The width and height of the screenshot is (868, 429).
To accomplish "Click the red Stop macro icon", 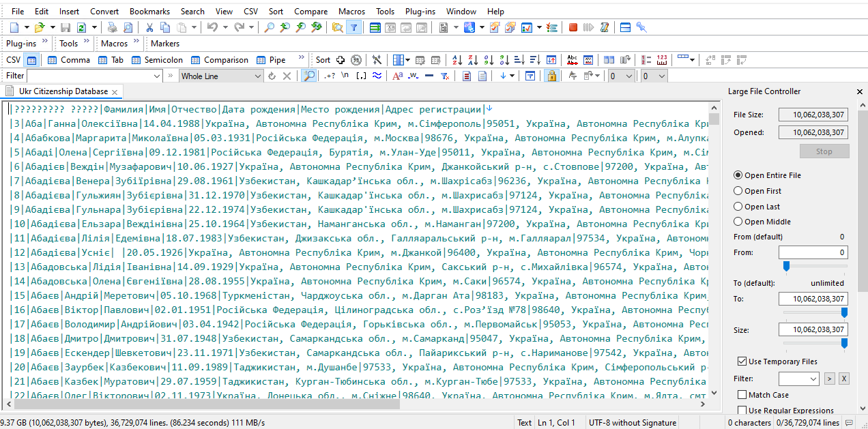I will 573,27.
